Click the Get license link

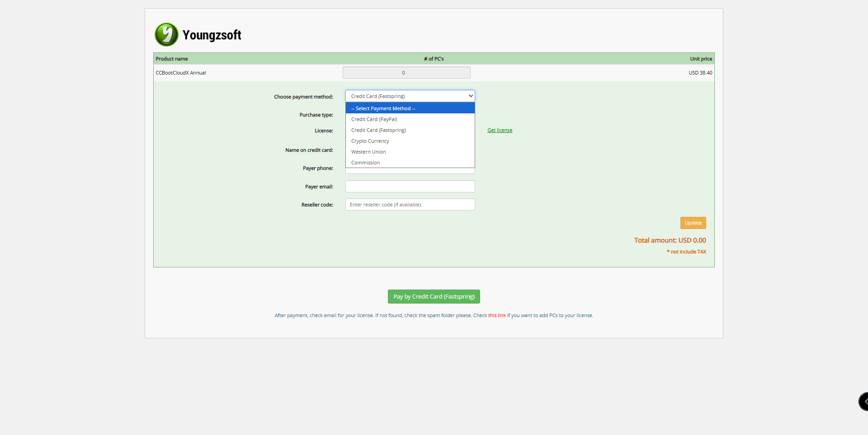500,130
